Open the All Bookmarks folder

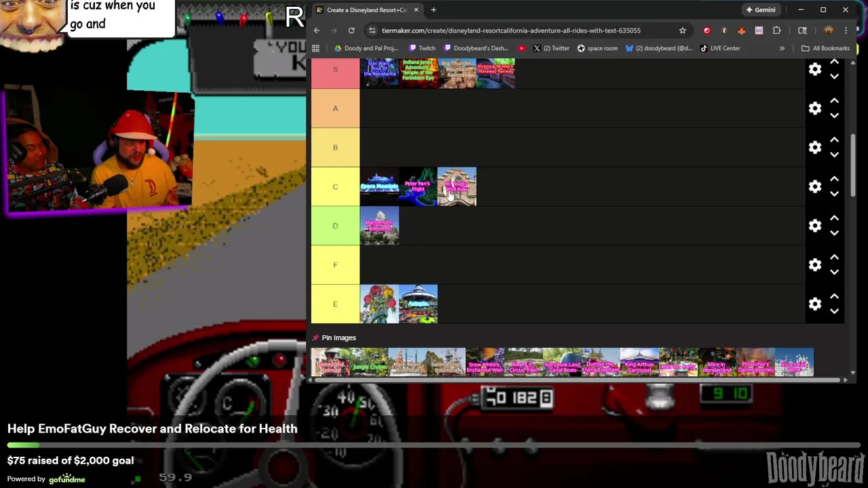[825, 48]
